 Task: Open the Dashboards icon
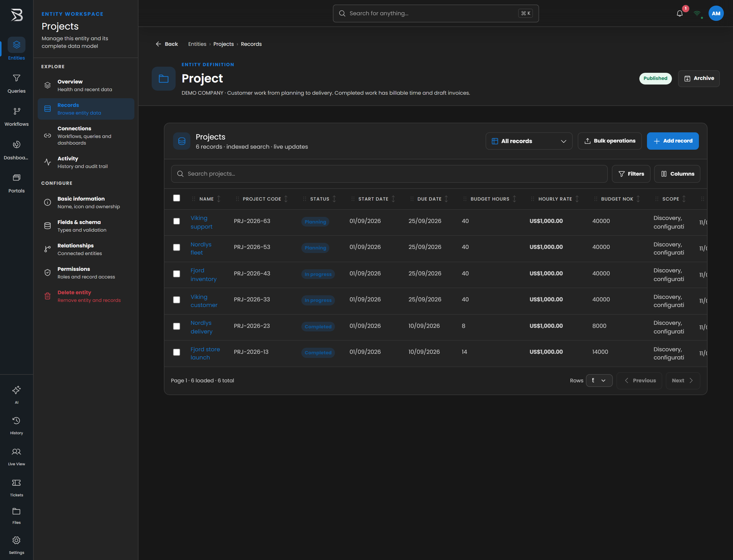(16, 144)
